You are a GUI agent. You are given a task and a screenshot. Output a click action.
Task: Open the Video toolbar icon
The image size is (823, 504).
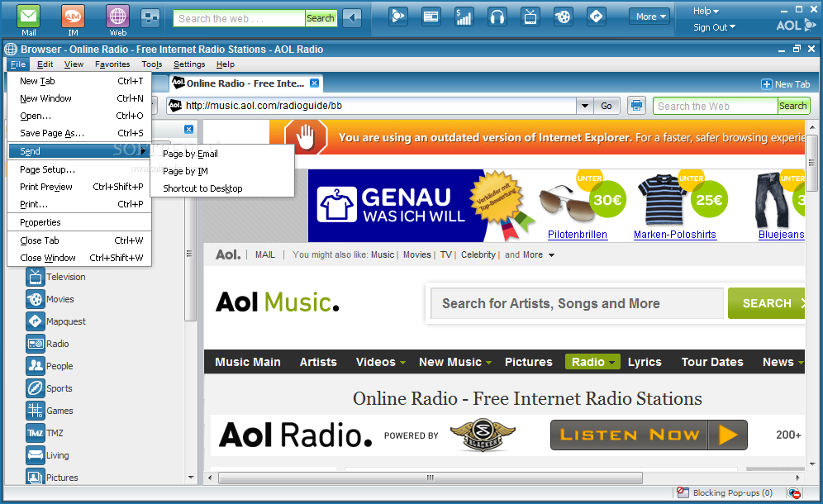[x=397, y=17]
